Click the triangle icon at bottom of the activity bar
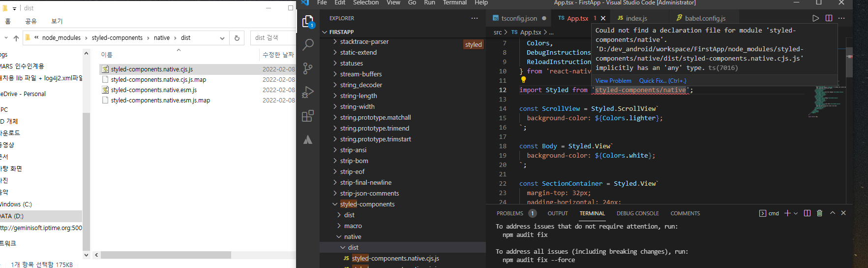The image size is (868, 268). 308,139
